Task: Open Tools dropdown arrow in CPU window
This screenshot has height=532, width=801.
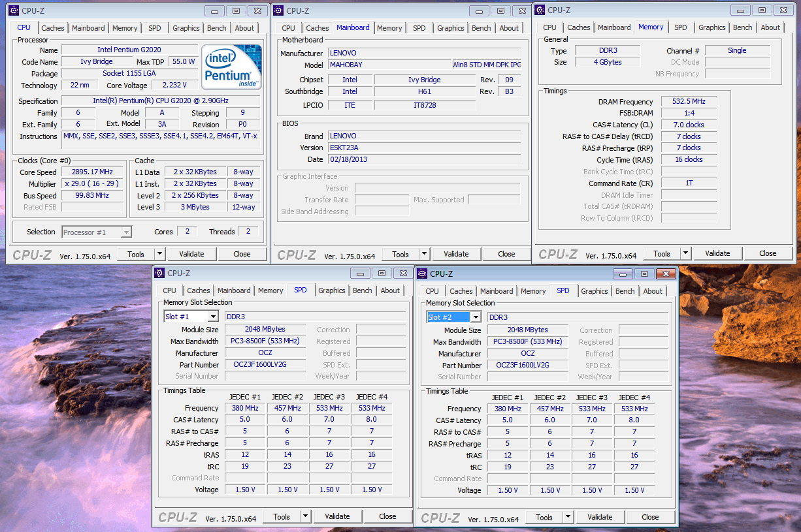Action: (x=160, y=254)
